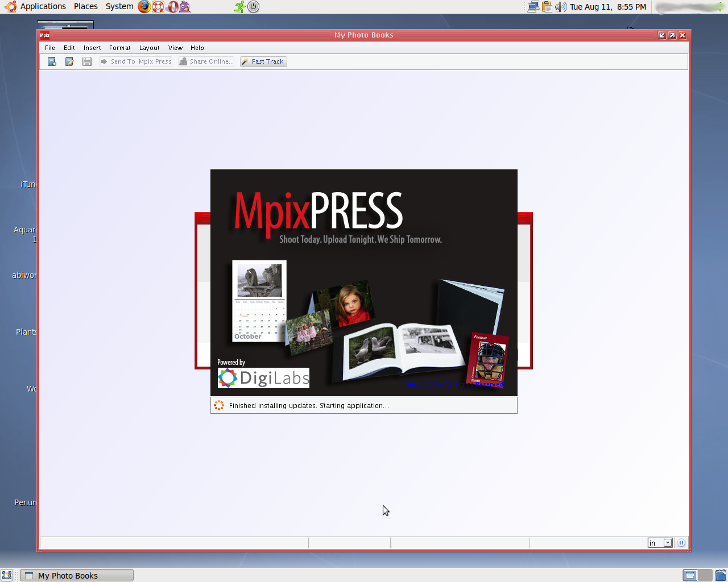Open the Insert menu
The width and height of the screenshot is (728, 582).
click(x=92, y=48)
